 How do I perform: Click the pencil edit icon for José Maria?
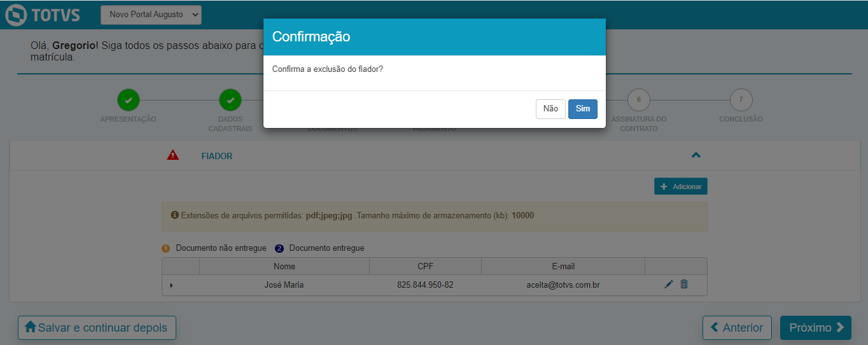point(668,285)
